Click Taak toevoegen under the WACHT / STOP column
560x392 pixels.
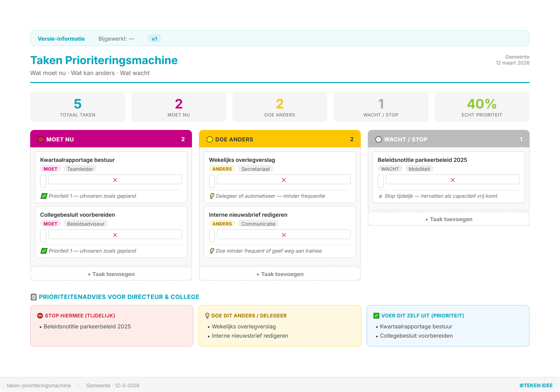coord(448,219)
